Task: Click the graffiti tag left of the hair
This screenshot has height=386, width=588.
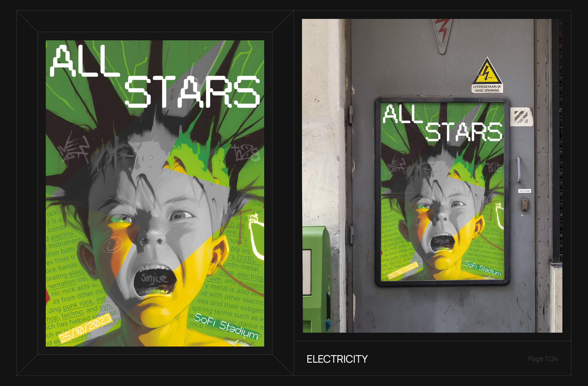Action: (x=74, y=147)
